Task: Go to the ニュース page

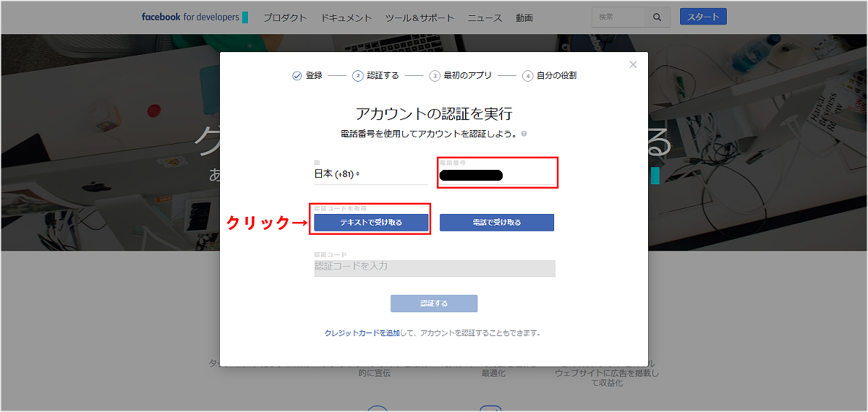Action: point(485,18)
